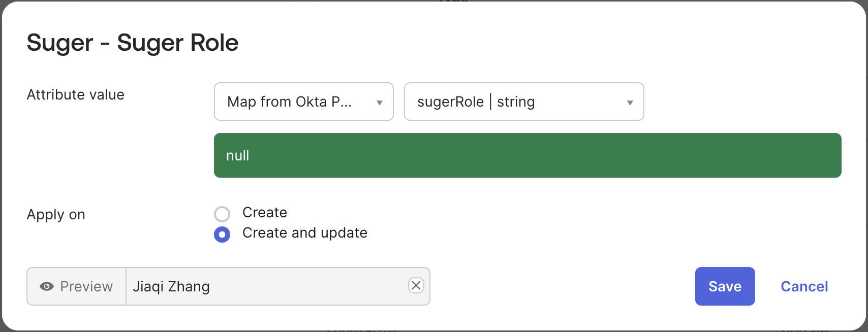Click the Preview button label
This screenshot has width=868, height=332.
pyautogui.click(x=86, y=286)
